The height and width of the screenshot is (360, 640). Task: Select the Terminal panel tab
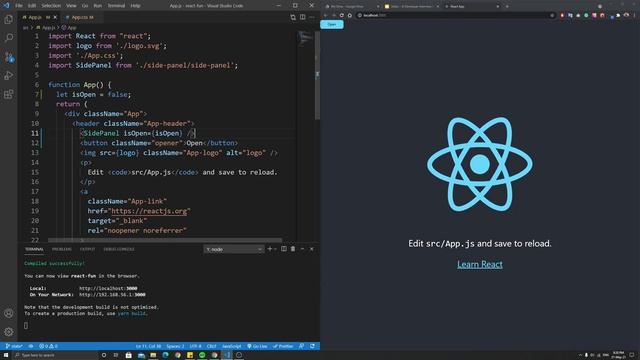(34, 249)
